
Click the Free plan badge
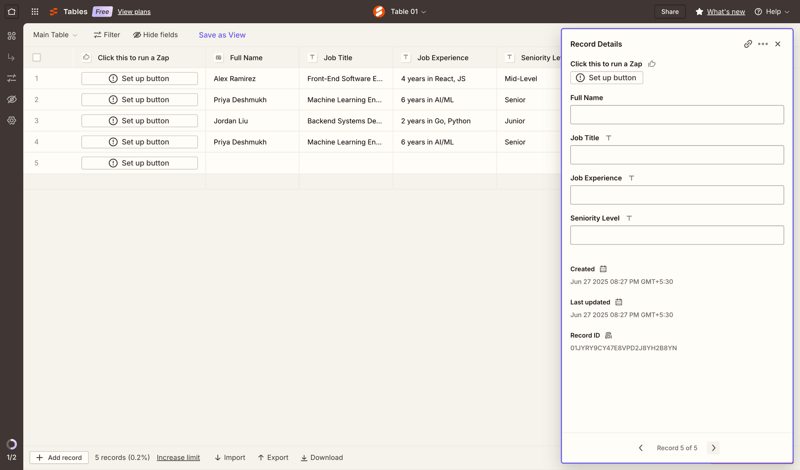pos(102,11)
